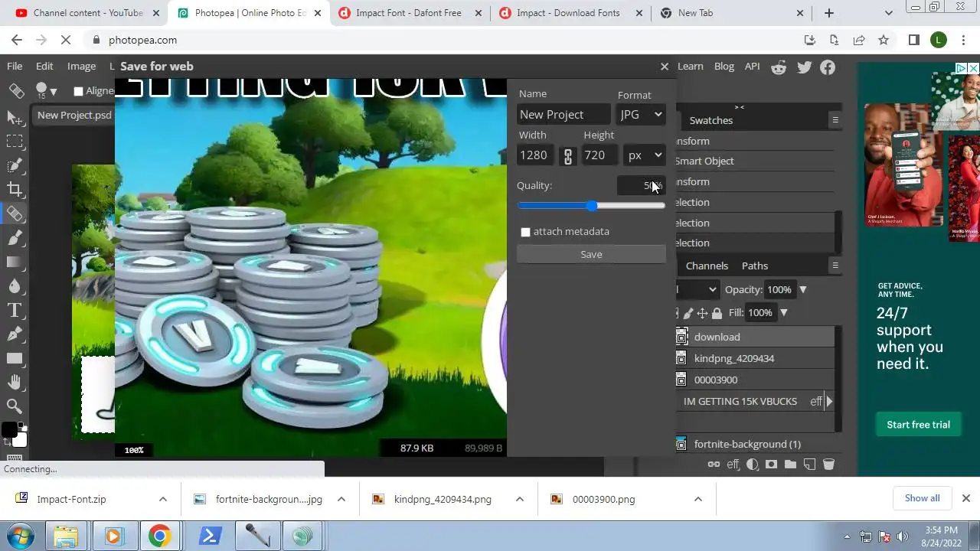Viewport: 980px width, 551px height.
Task: Click the lock position move icon
Action: coord(702,313)
